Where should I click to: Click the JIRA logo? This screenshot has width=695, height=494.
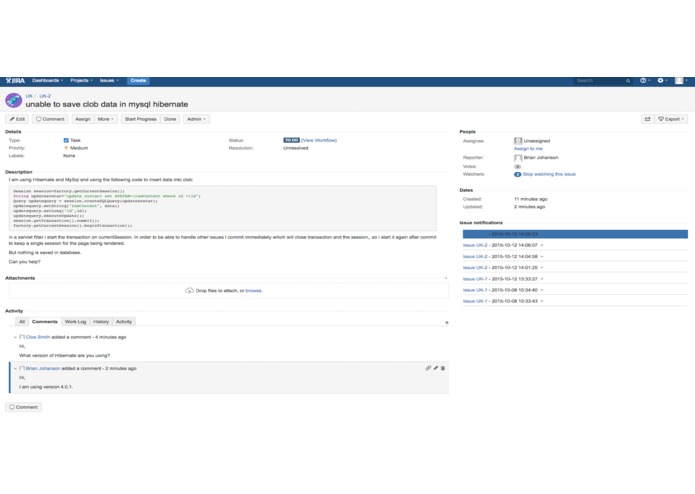pyautogui.click(x=15, y=81)
